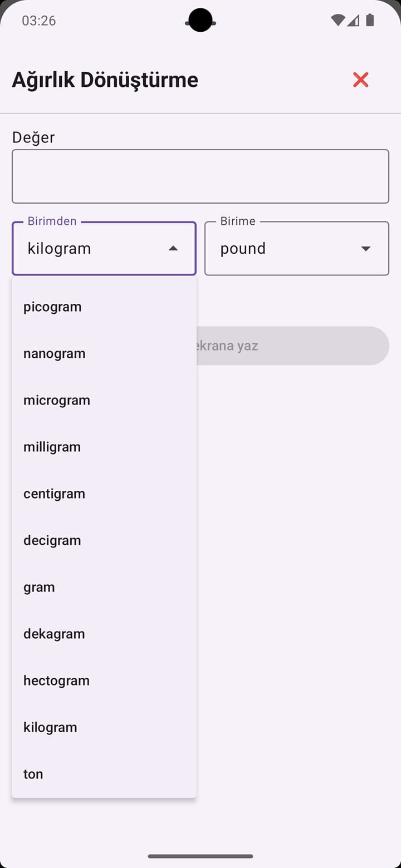Select picogram at the list top

(x=52, y=306)
